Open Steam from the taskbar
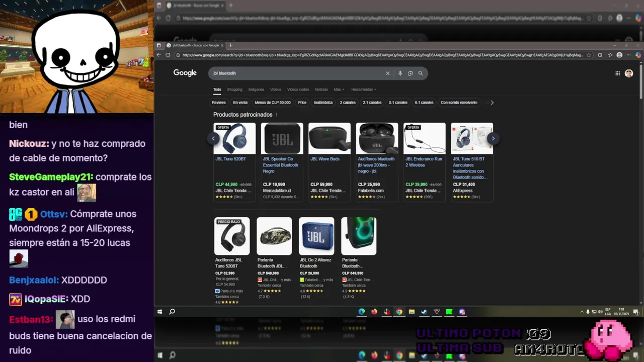644x362 pixels. [424, 312]
